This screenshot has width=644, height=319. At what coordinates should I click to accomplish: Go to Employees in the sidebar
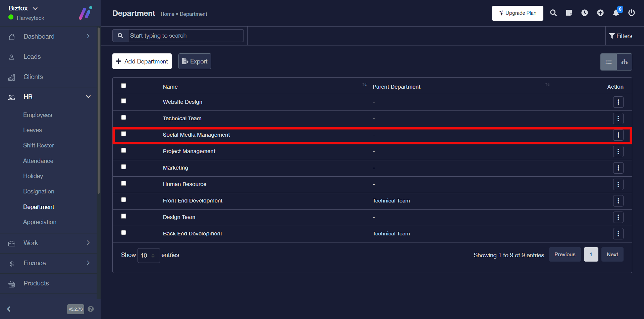pos(38,115)
